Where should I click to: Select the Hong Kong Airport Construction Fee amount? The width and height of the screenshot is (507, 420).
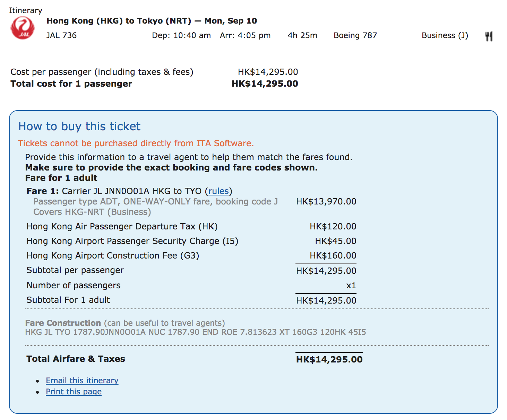click(x=333, y=255)
